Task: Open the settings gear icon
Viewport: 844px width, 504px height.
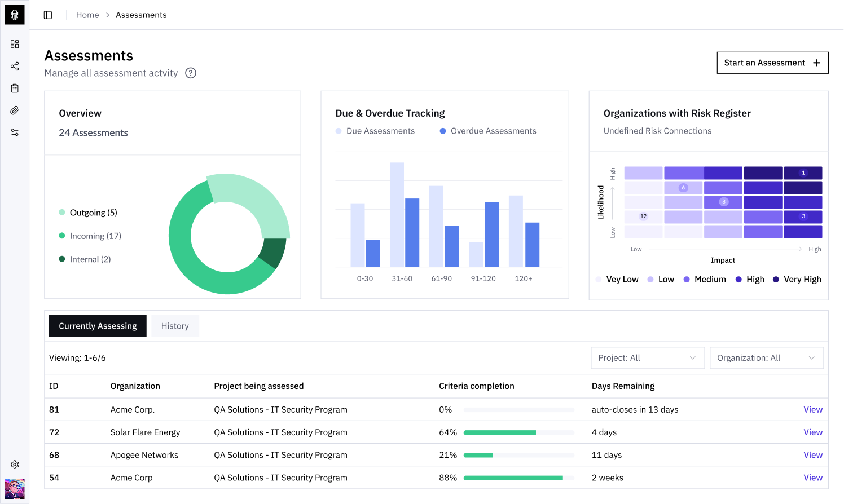Action: point(15,465)
